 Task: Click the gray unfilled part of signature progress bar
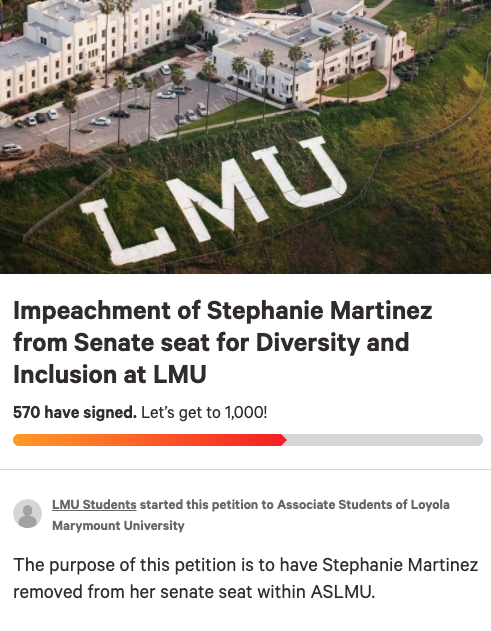coord(384,440)
